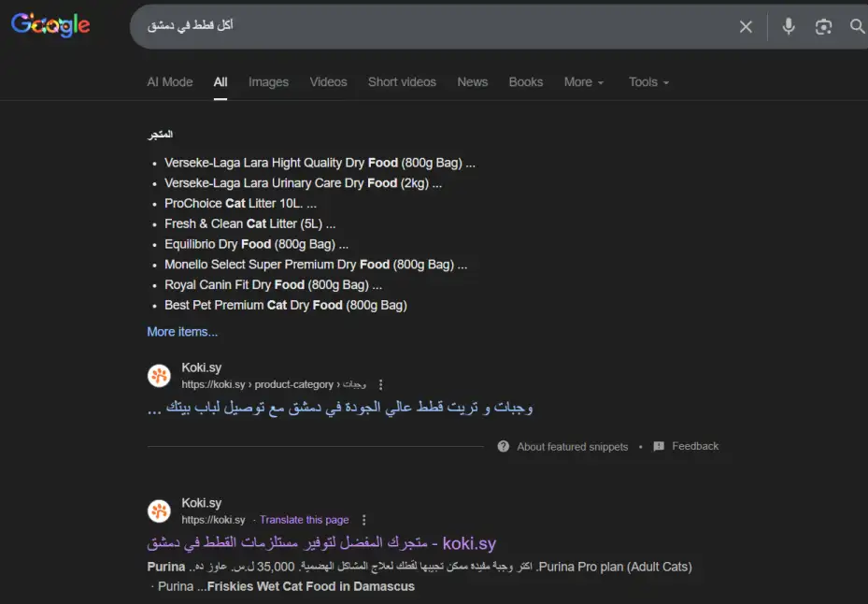Open three-dot menu for featured Koki.sy result
The height and width of the screenshot is (604, 868).
(x=380, y=384)
